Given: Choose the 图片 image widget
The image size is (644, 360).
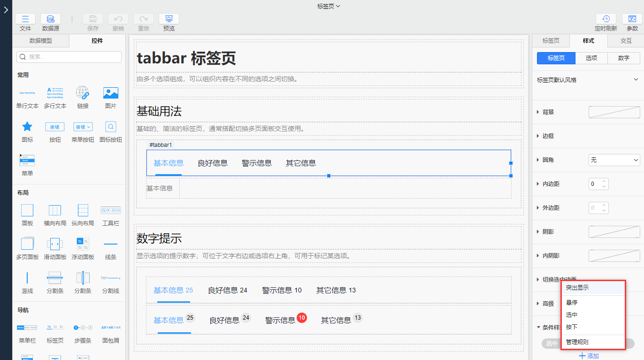Looking at the screenshot, I should pos(110,93).
